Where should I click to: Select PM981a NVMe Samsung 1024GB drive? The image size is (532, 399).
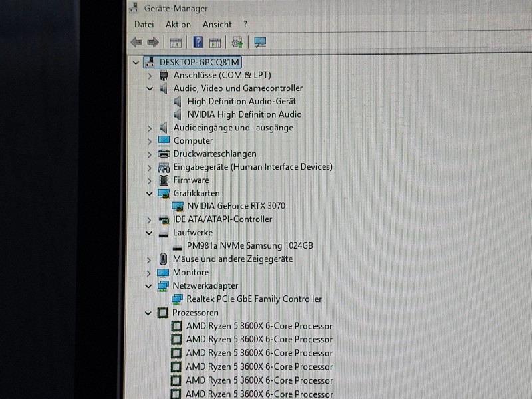[x=249, y=246]
